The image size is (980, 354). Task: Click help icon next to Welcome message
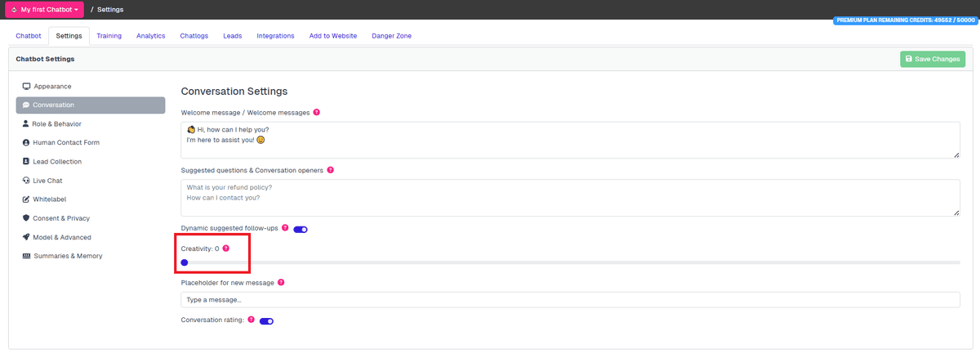(316, 112)
